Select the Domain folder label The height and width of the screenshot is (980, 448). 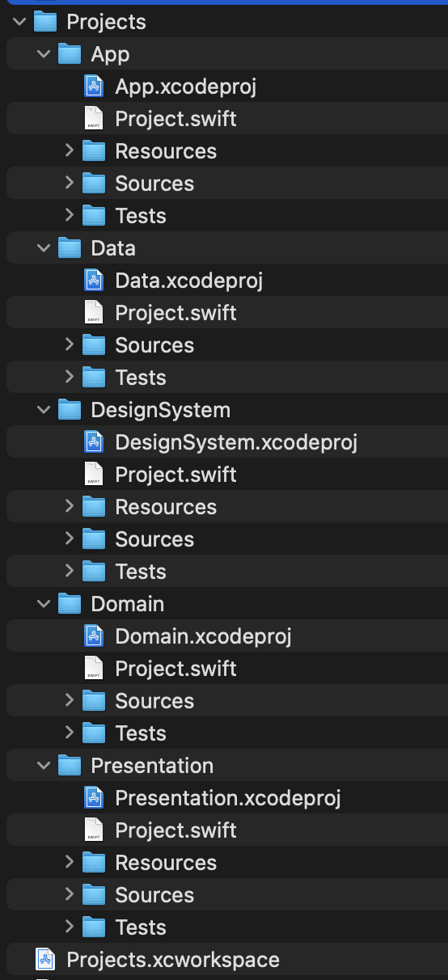(128, 603)
